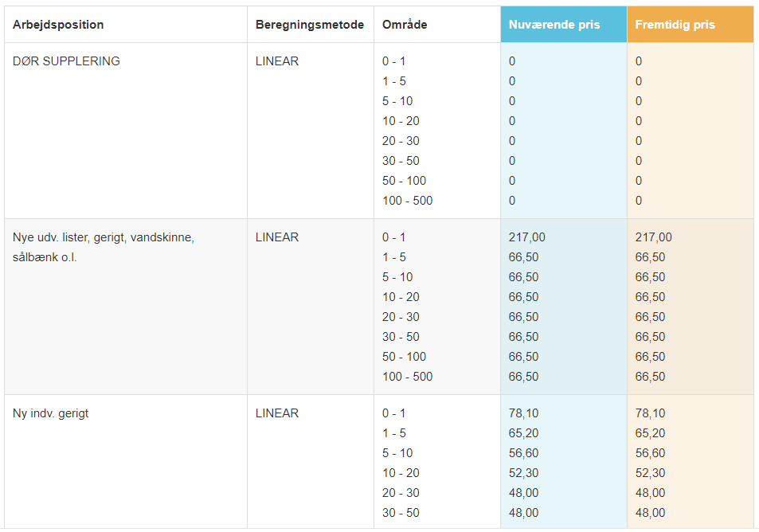The width and height of the screenshot is (759, 532).
Task: Click range 10 - 20 for Ny indv. gerigt
Action: [401, 473]
